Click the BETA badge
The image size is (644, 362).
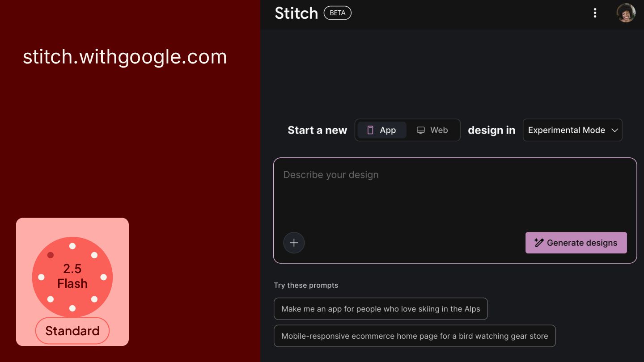point(338,13)
